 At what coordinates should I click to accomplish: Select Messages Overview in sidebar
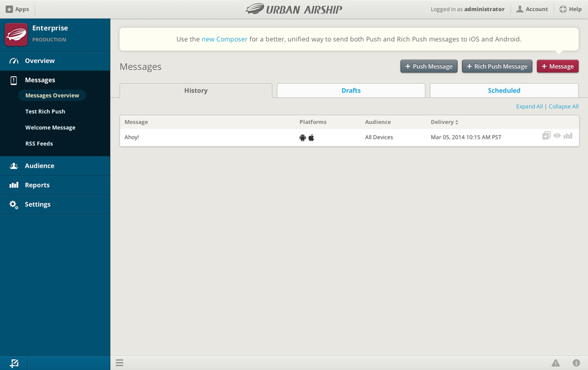[x=52, y=95]
